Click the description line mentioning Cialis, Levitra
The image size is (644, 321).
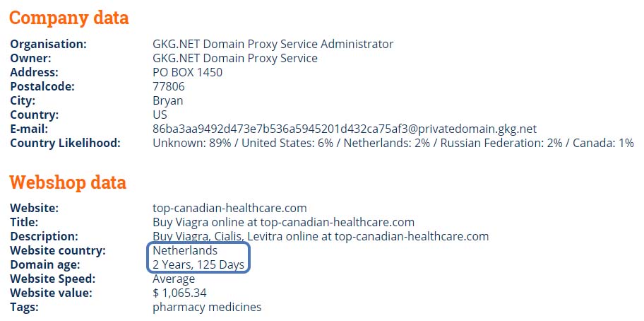click(321, 237)
